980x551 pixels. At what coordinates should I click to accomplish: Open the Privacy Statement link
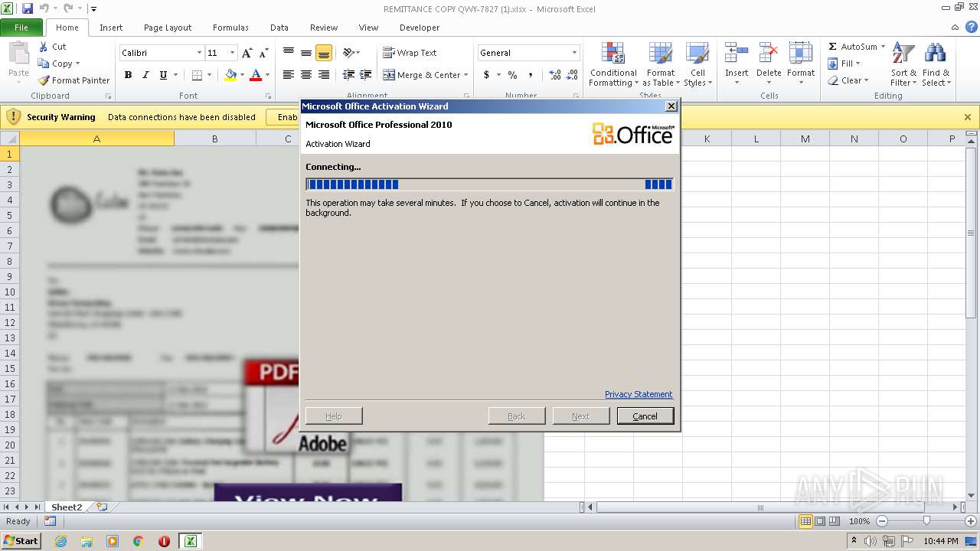point(639,394)
